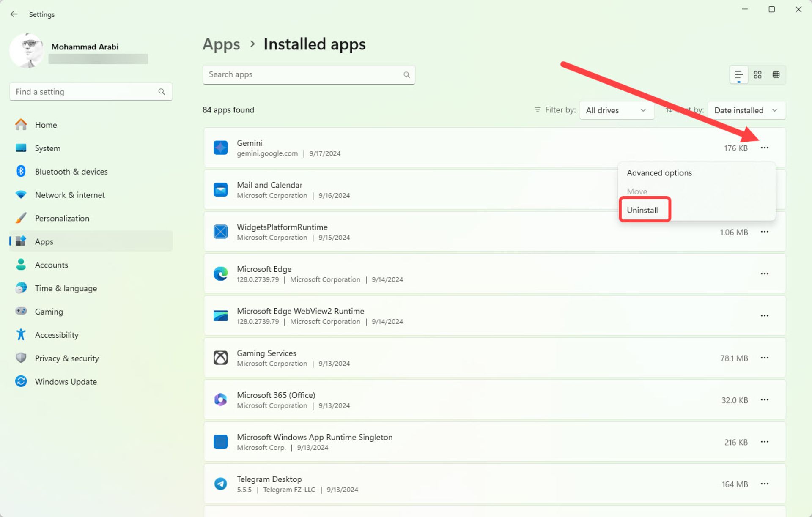812x517 pixels.
Task: Click the Microsoft Edge WebView2 Runtime icon
Action: pos(221,315)
